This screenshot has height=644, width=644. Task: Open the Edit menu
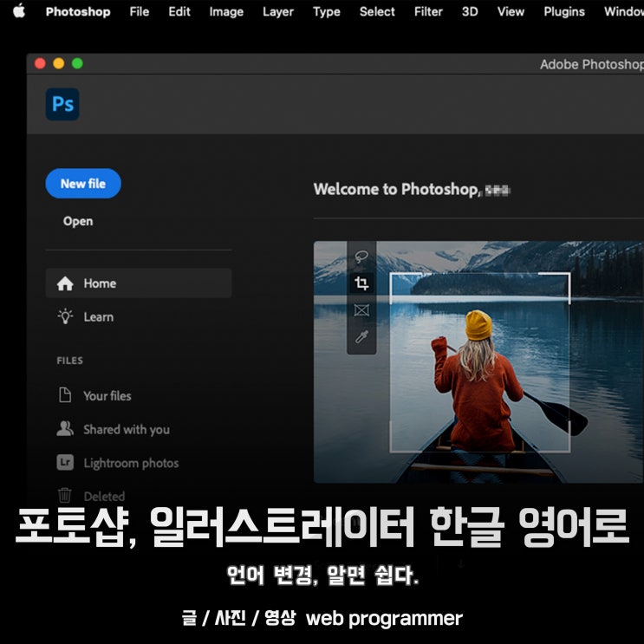(x=179, y=11)
